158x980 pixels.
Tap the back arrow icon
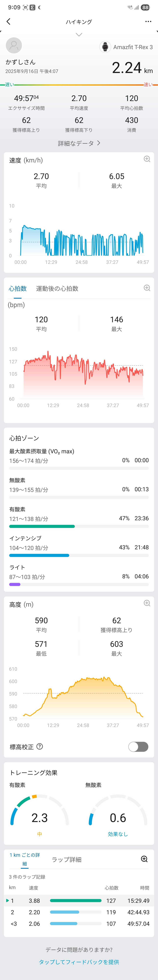click(8, 22)
